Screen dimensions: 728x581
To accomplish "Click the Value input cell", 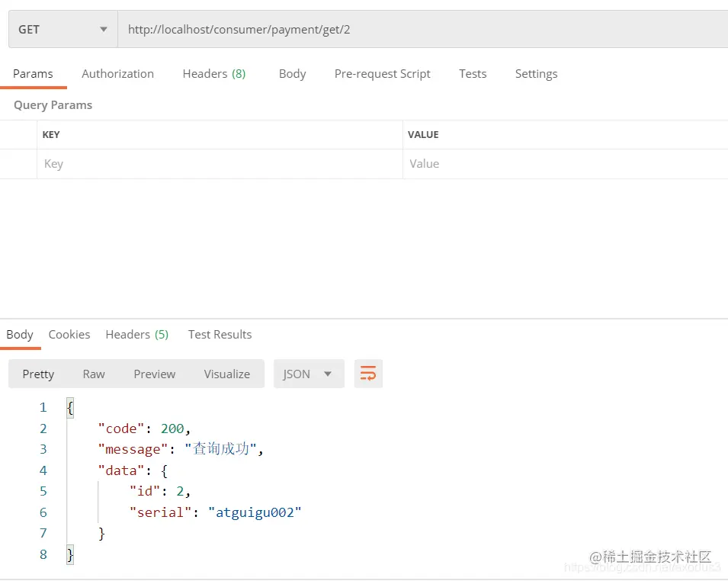I will point(566,164).
